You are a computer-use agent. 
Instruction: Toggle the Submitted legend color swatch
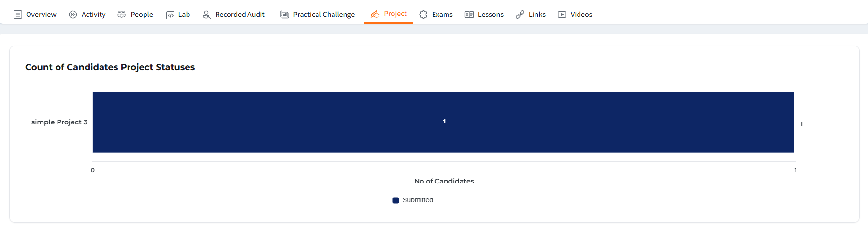pos(396,200)
